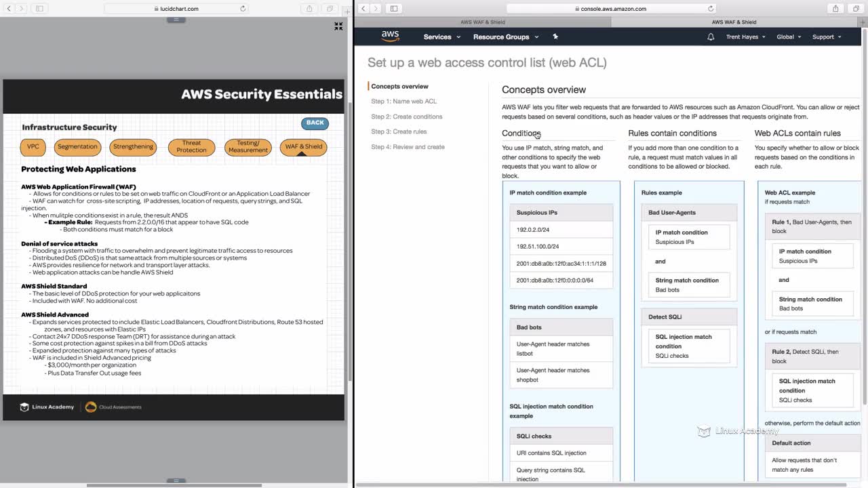Select the VPC tab on the slide
Screen dimensions: 868x488
click(x=33, y=147)
